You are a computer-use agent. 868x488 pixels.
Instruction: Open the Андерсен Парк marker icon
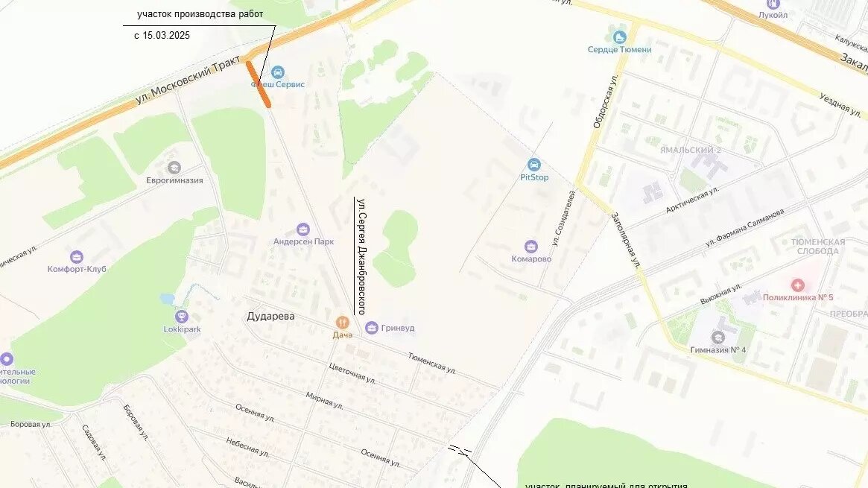tap(302, 229)
